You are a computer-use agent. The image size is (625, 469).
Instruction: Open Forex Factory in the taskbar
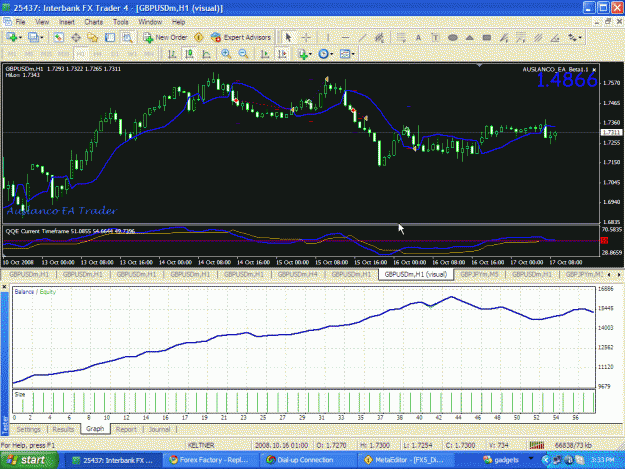[209, 460]
